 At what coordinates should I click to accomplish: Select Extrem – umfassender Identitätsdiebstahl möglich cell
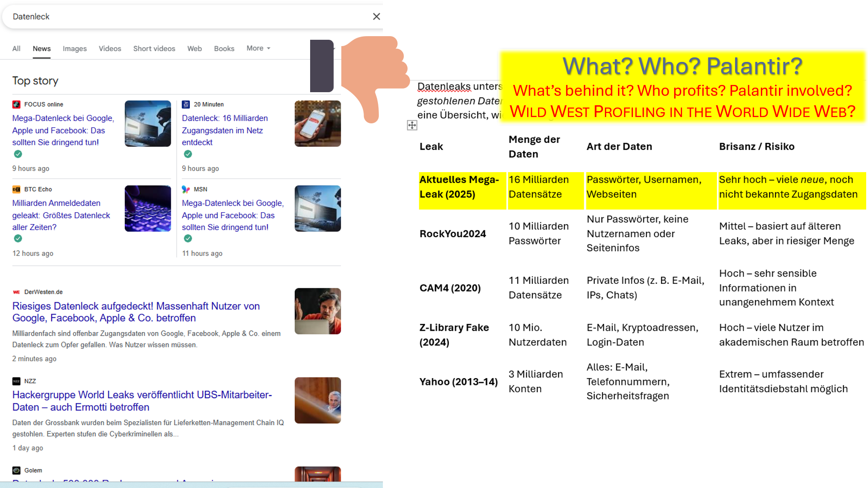[x=783, y=381]
